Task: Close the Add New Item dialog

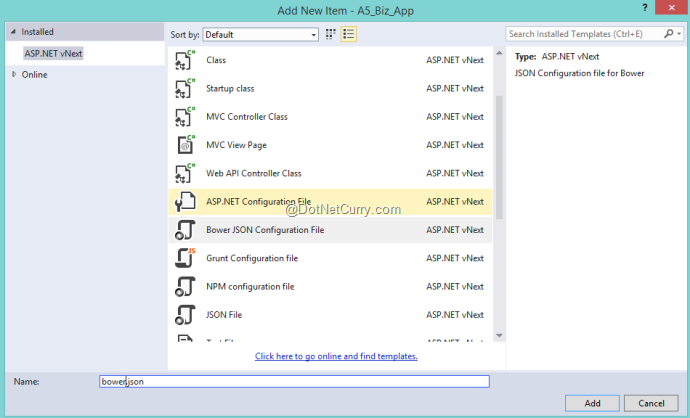Action: 672,7
